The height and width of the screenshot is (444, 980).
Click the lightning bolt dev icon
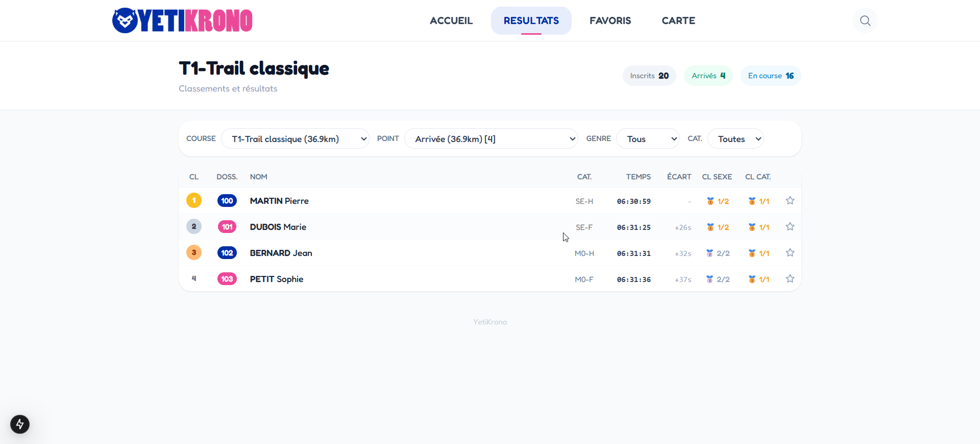click(x=20, y=424)
